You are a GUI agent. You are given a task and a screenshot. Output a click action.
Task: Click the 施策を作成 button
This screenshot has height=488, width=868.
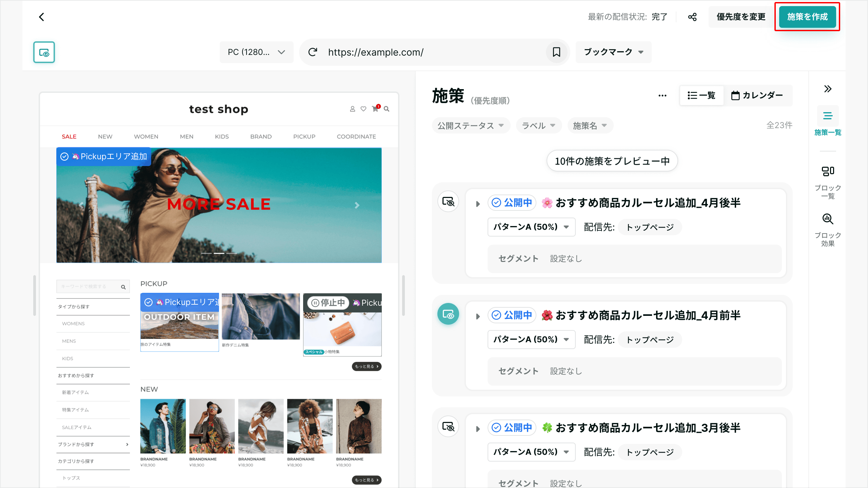(x=807, y=17)
